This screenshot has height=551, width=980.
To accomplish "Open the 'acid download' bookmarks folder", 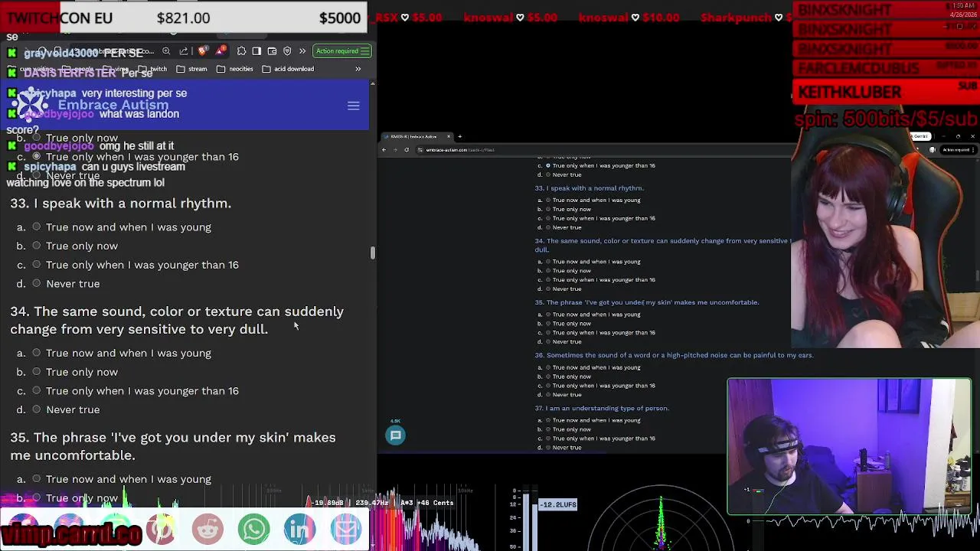I will 288,69.
